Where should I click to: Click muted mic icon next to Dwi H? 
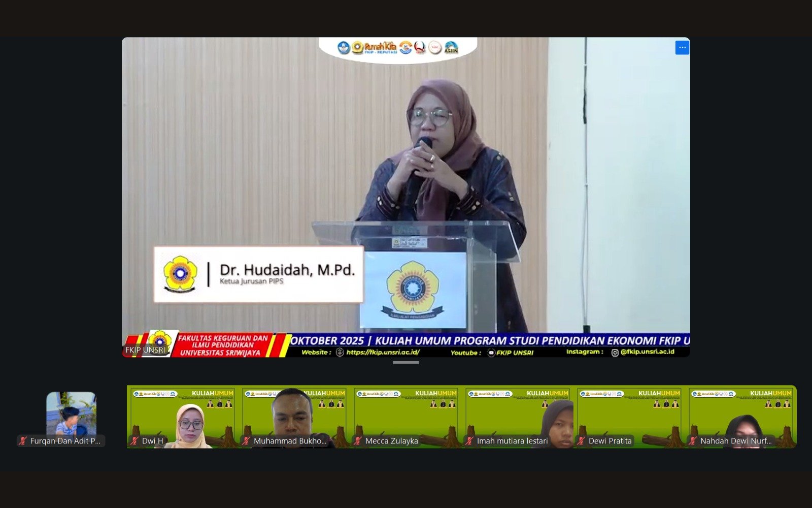coord(134,441)
